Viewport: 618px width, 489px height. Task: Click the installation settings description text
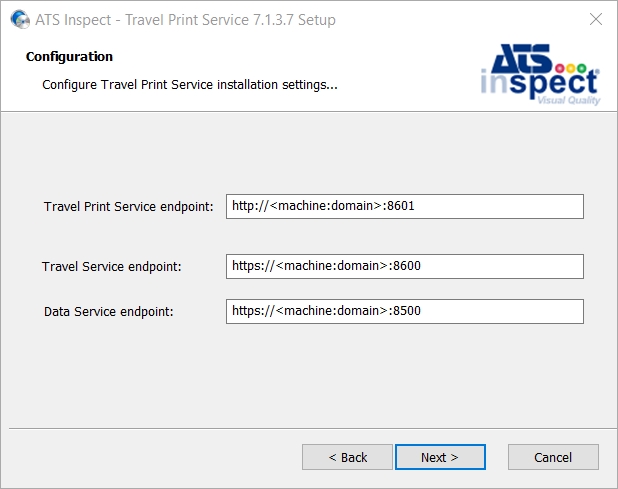tap(190, 85)
